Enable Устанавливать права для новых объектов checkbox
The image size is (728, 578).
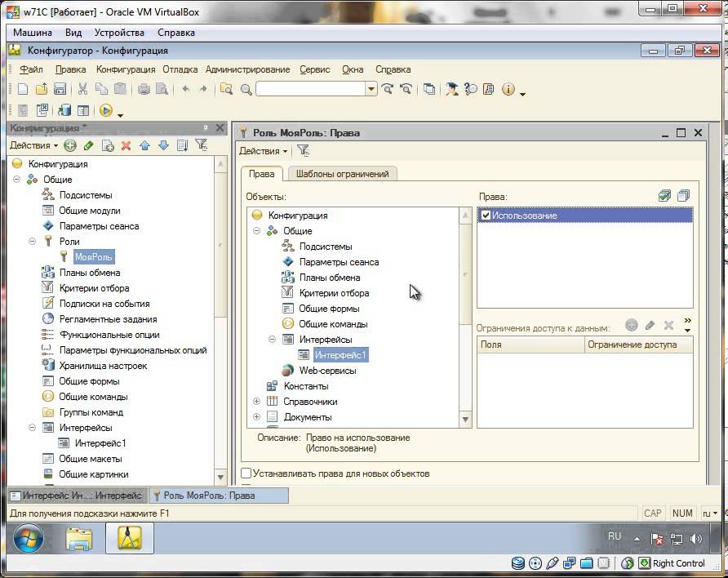[x=246, y=474]
